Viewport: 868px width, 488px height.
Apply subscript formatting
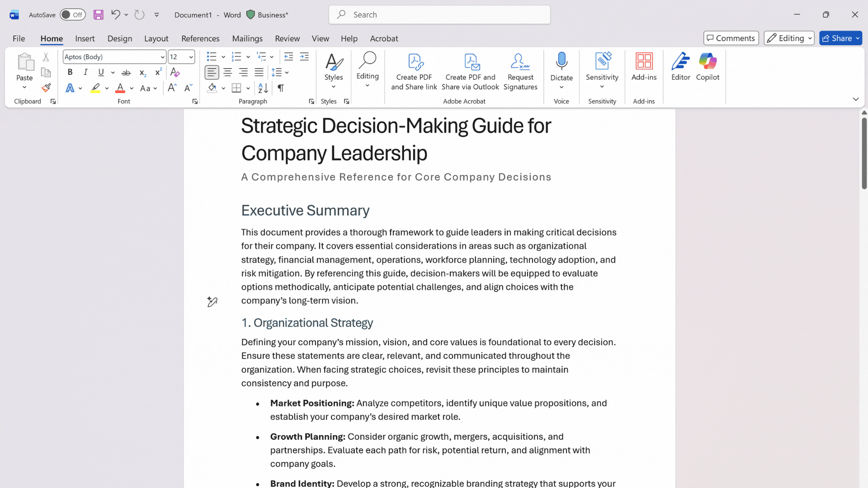coord(142,72)
